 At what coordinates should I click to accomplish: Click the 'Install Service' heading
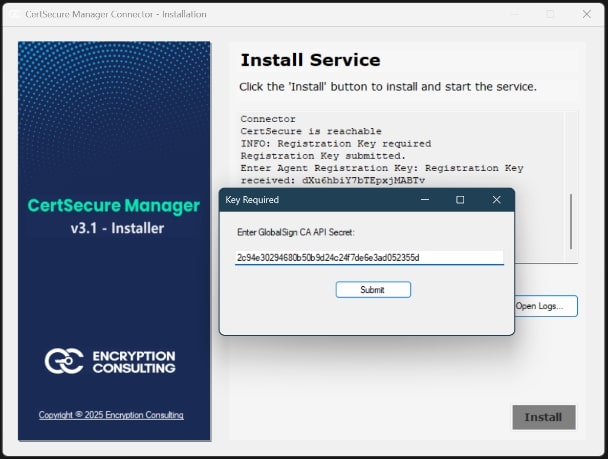click(x=310, y=60)
